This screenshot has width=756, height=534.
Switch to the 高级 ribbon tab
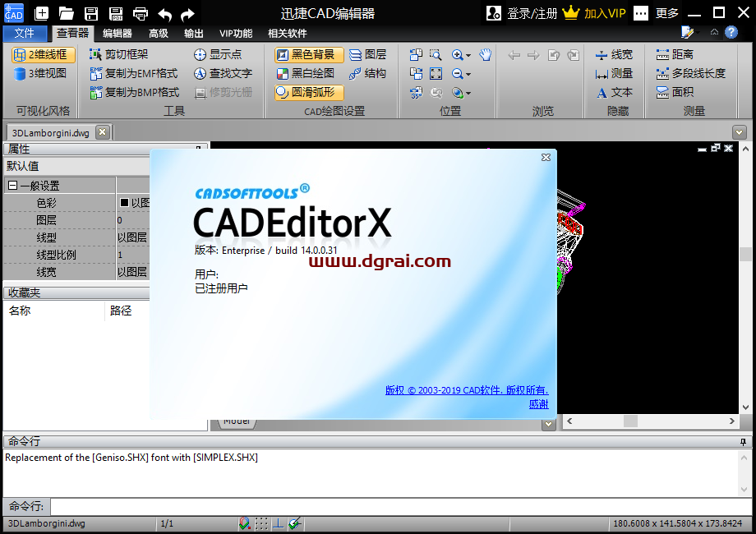click(x=158, y=33)
